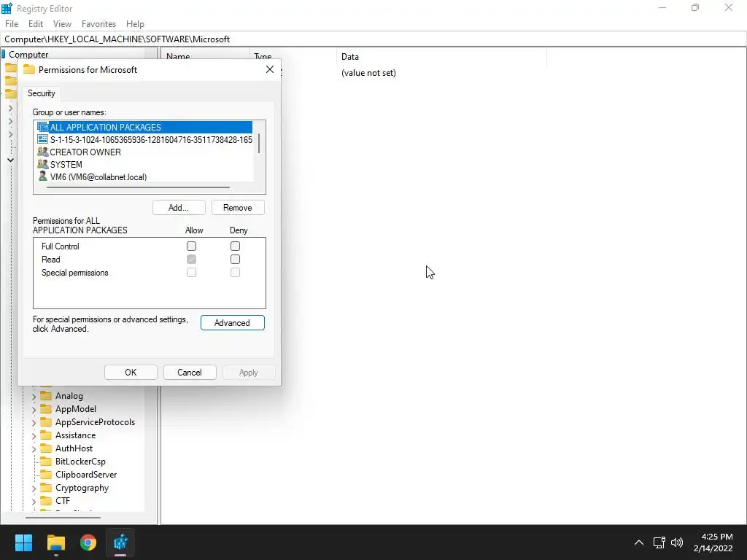
Task: Click the Analog folder icon
Action: pyautogui.click(x=46, y=396)
